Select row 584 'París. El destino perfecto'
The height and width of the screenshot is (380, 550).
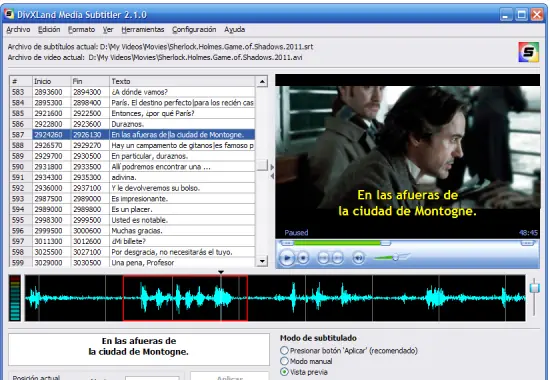[x=132, y=103]
